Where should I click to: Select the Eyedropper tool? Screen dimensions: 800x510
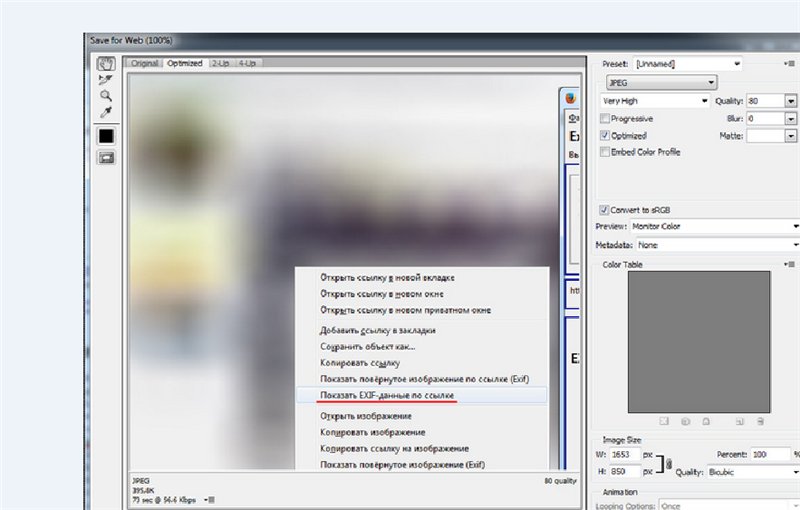[106, 112]
